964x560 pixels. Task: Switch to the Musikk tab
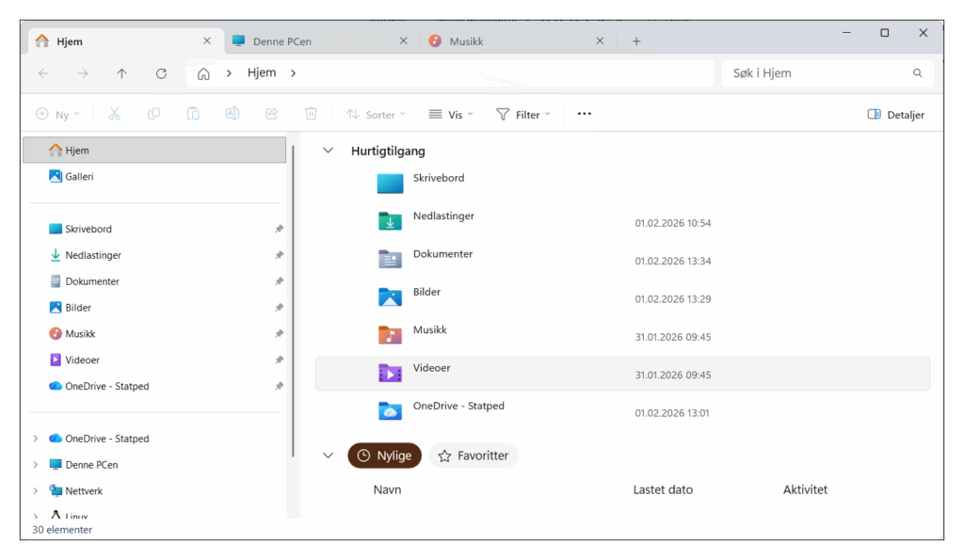[517, 41]
